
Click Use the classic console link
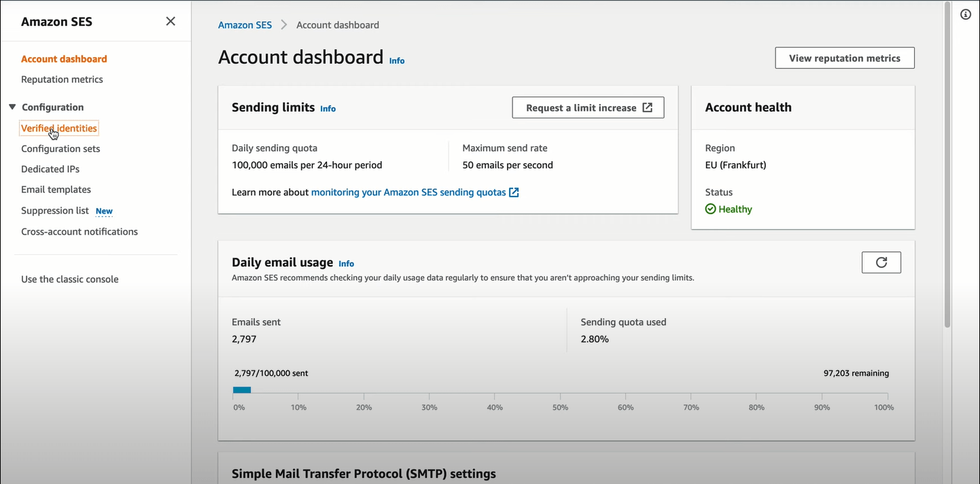[70, 279]
